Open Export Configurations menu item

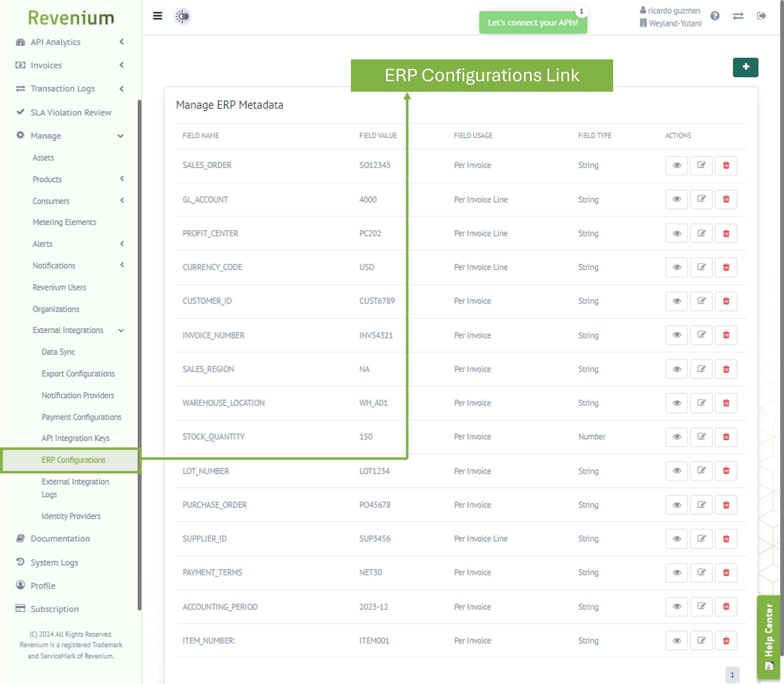click(78, 374)
